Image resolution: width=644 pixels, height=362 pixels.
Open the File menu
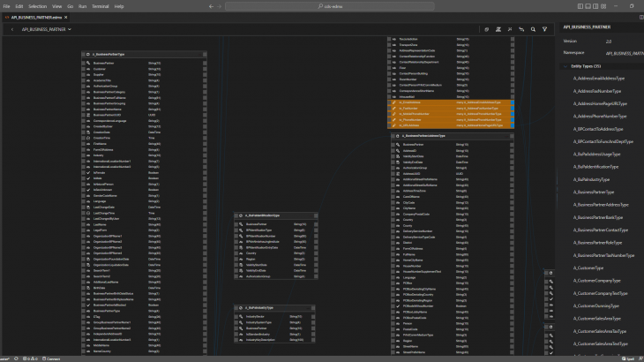click(x=6, y=6)
